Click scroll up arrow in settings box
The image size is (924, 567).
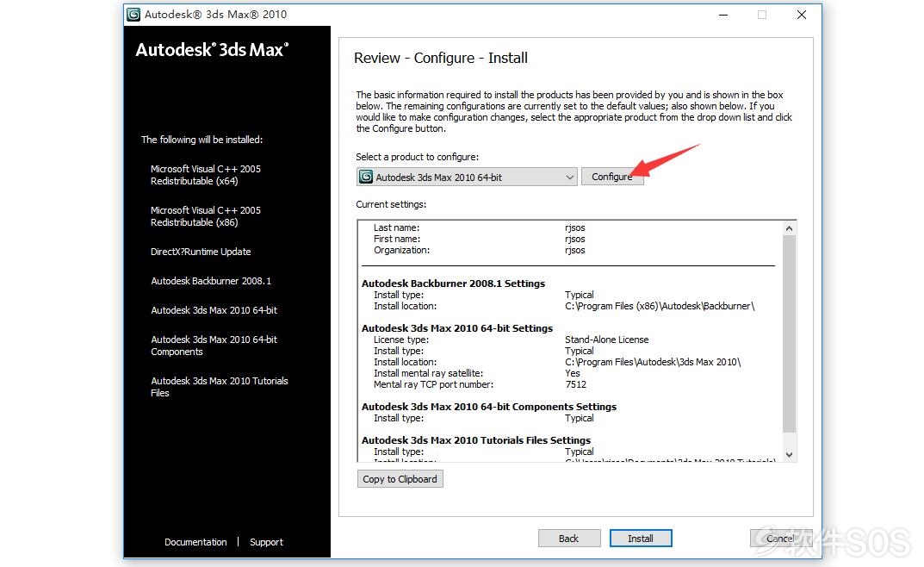click(789, 228)
